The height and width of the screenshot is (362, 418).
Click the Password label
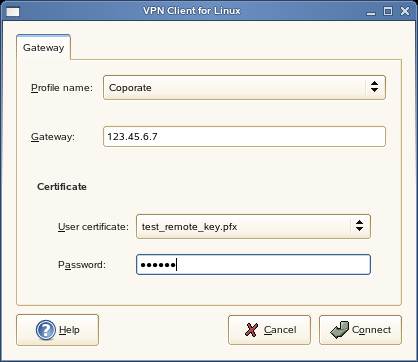tap(82, 265)
